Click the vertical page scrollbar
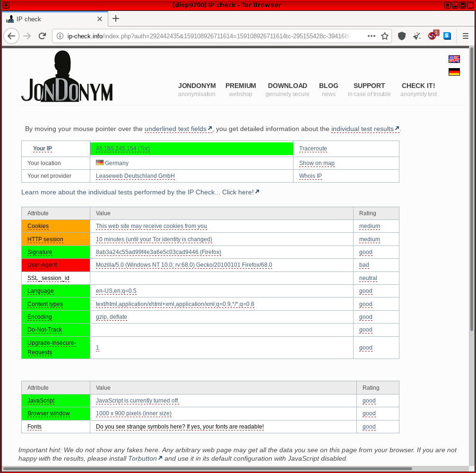Image resolution: width=476 pixels, height=473 pixels. [x=471, y=189]
